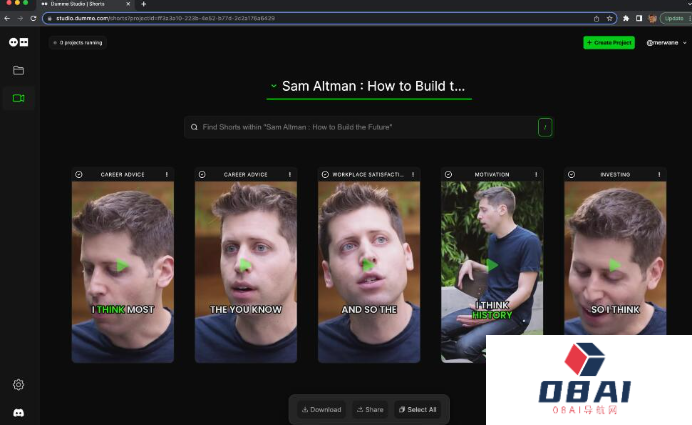The image size is (692, 425).
Task: Open the merwane account dropdown
Action: coord(667,43)
